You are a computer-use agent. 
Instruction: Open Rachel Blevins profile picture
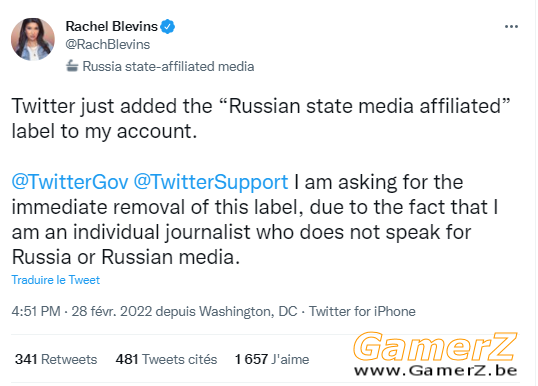coord(33,39)
